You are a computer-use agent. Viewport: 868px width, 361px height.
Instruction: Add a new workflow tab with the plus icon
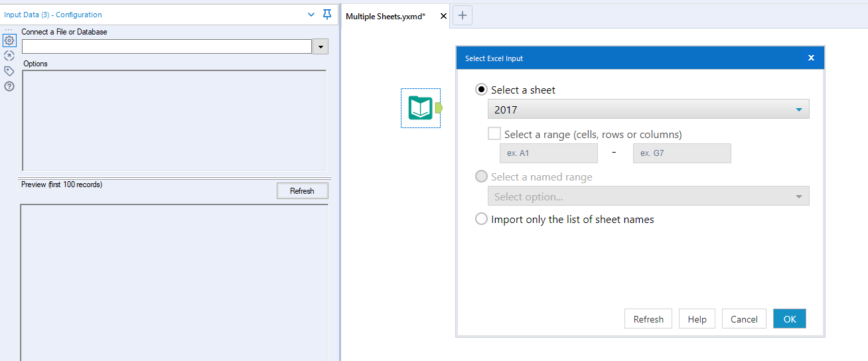click(463, 16)
